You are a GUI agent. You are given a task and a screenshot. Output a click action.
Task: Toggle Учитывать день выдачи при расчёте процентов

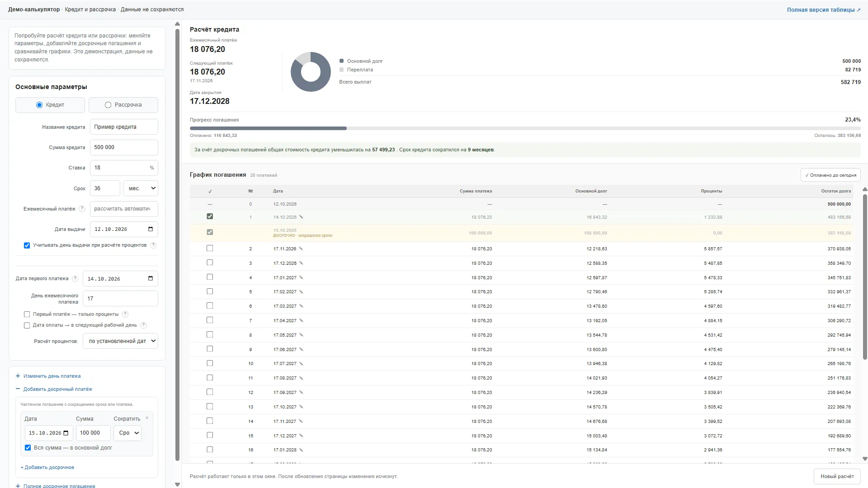point(27,245)
